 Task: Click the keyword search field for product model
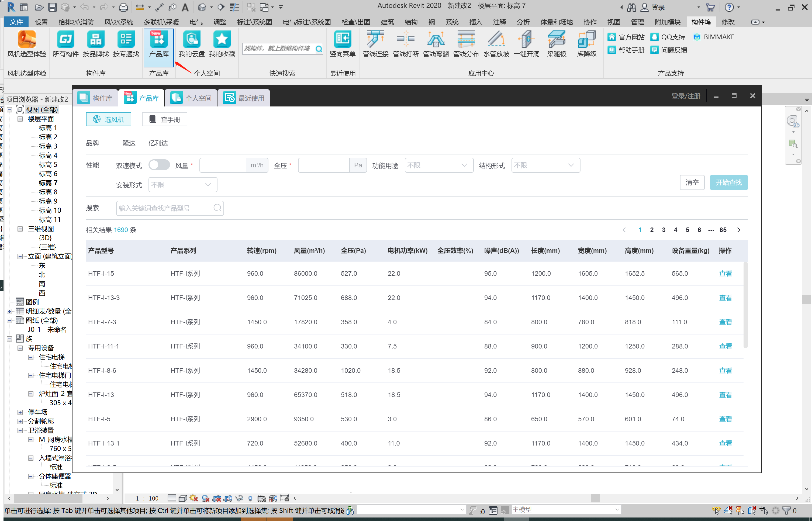[x=170, y=208]
